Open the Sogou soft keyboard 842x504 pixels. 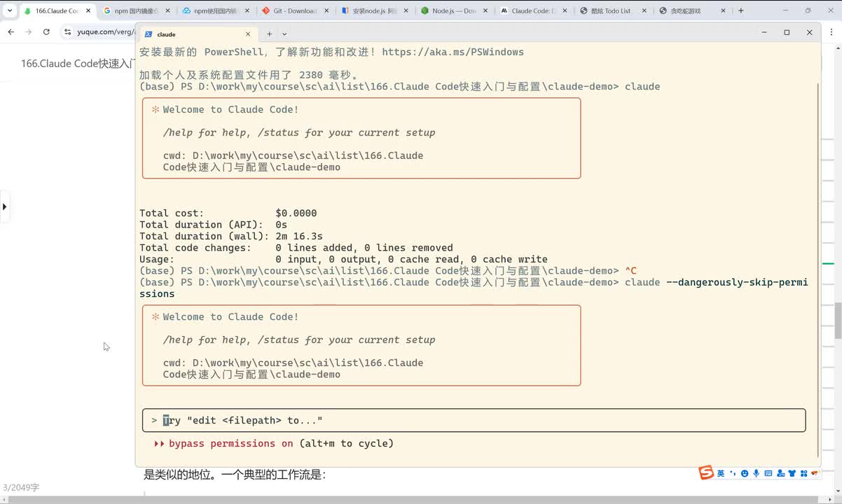tap(768, 474)
